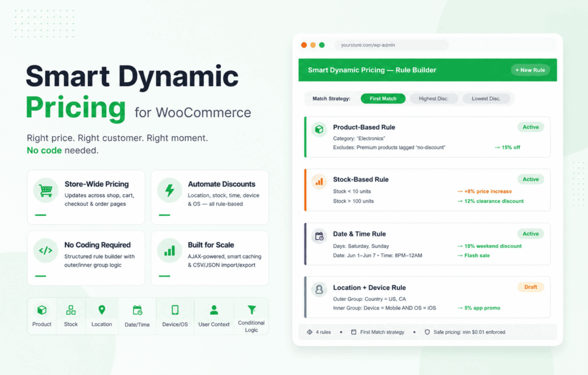The width and height of the screenshot is (588, 375).
Task: Select the Location pin icon
Action: click(102, 310)
